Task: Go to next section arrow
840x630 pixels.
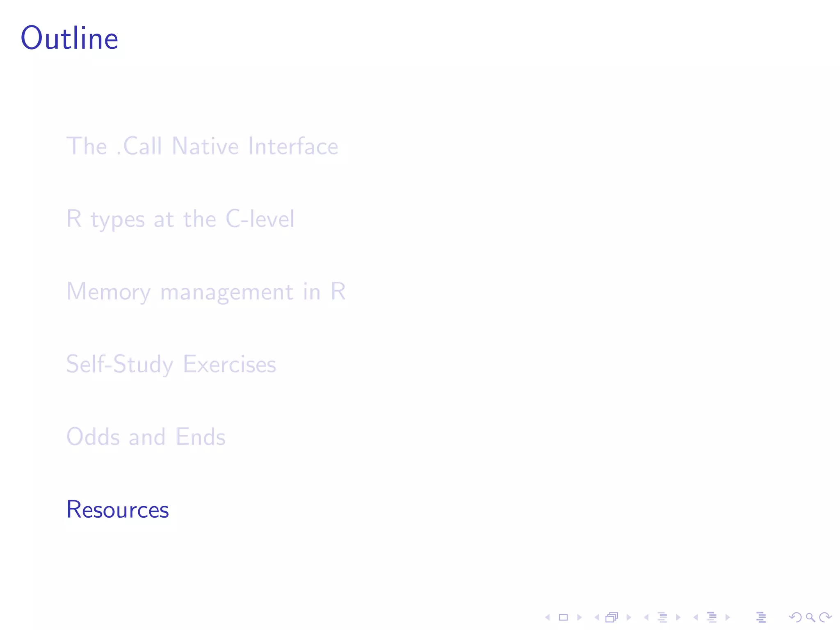Action: 728,617
